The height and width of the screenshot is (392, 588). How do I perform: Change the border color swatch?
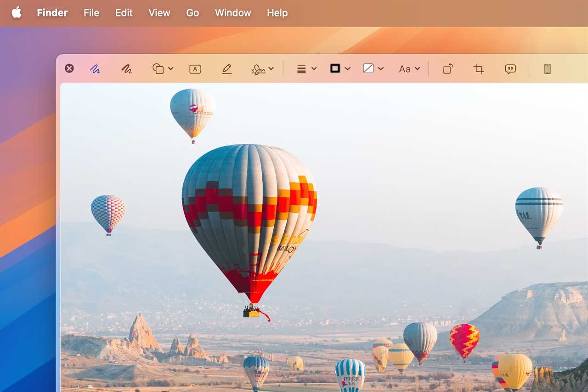(x=334, y=68)
